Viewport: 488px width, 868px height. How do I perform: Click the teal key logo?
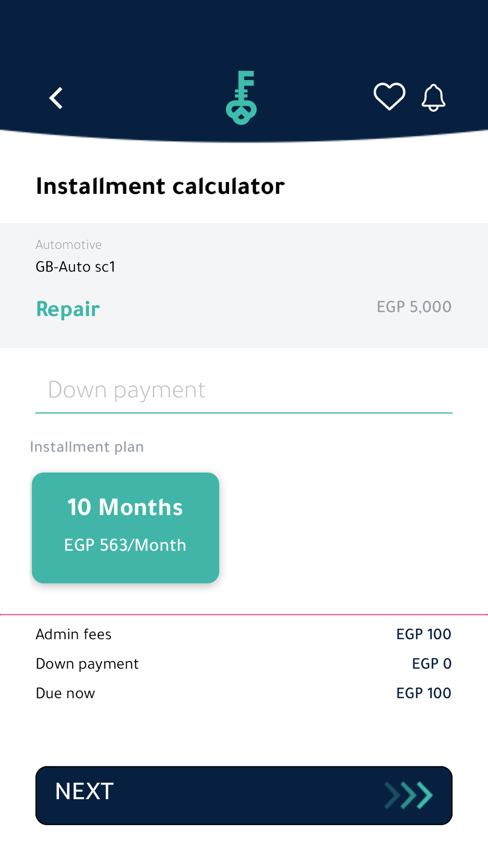pyautogui.click(x=241, y=98)
